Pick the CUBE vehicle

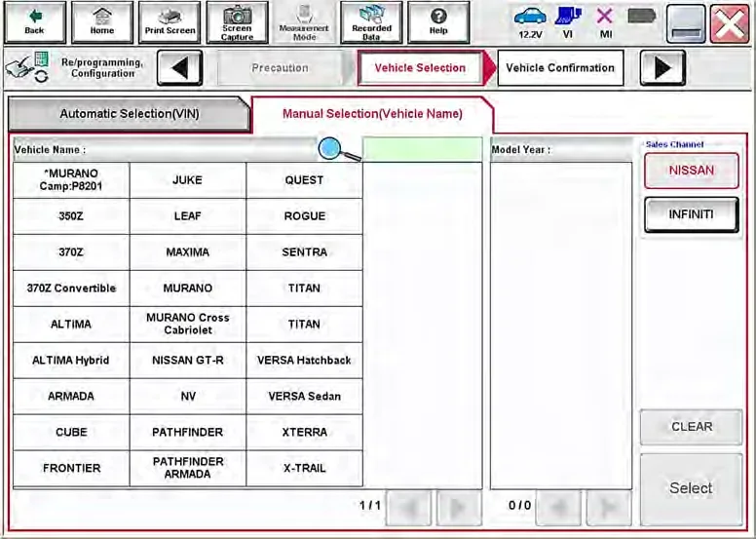(71, 433)
